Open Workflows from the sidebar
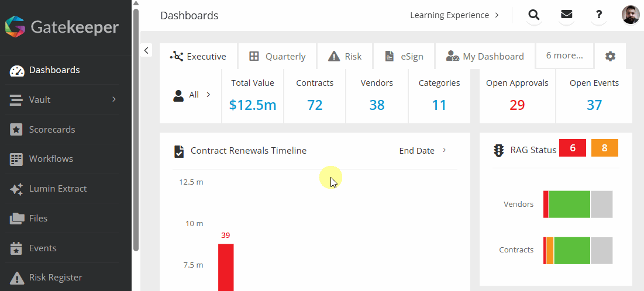 (x=51, y=159)
